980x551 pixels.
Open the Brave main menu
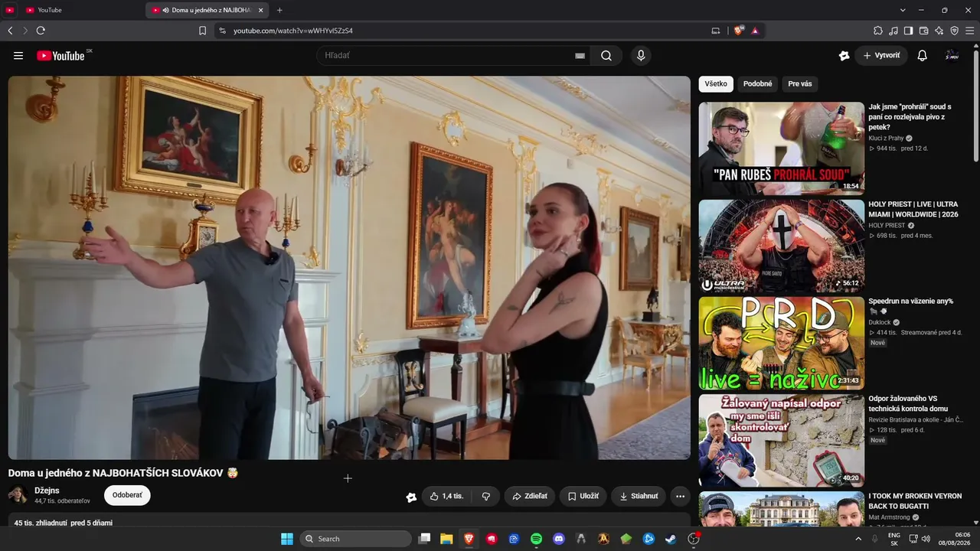tap(969, 31)
